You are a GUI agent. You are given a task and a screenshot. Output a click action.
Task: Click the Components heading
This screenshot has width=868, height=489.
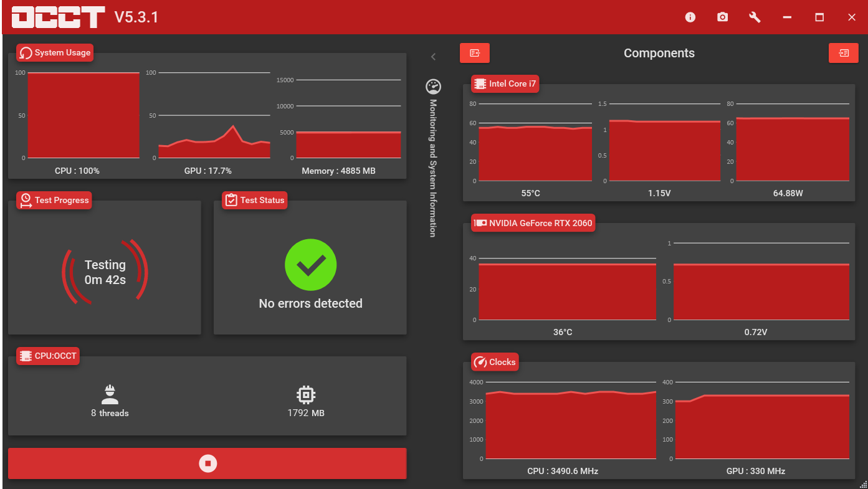click(x=659, y=53)
